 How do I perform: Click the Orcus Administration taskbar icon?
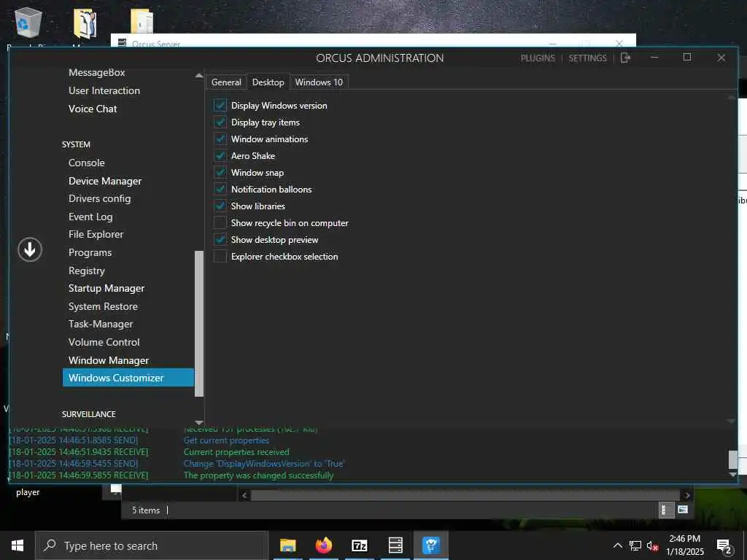coord(430,545)
